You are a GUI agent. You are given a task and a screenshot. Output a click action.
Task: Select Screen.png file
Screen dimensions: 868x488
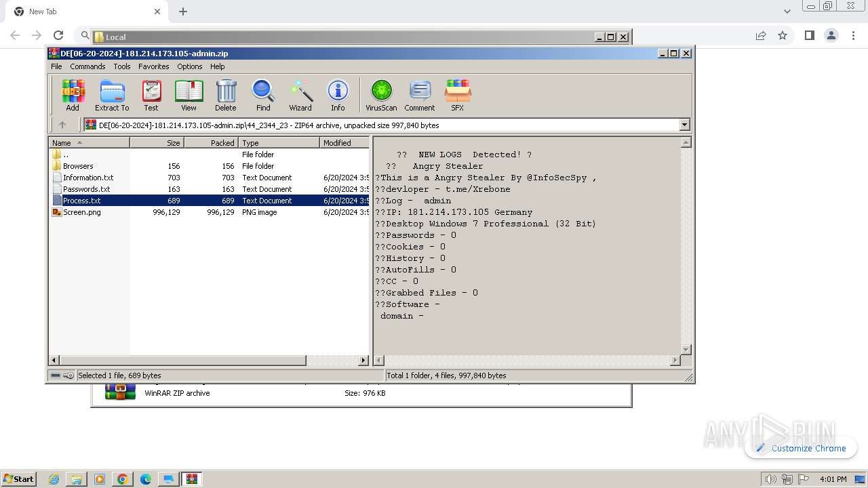[81, 212]
